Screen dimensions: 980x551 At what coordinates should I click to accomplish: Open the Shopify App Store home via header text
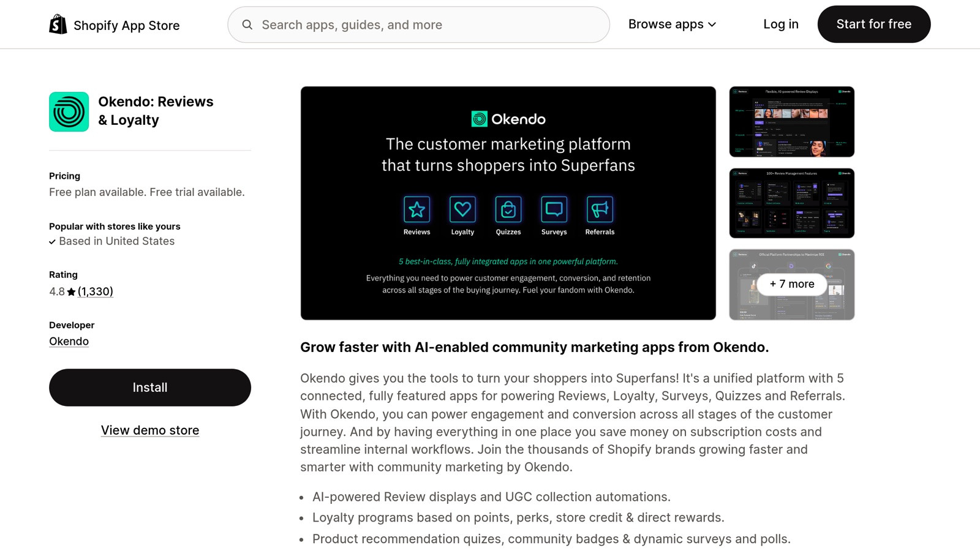126,25
